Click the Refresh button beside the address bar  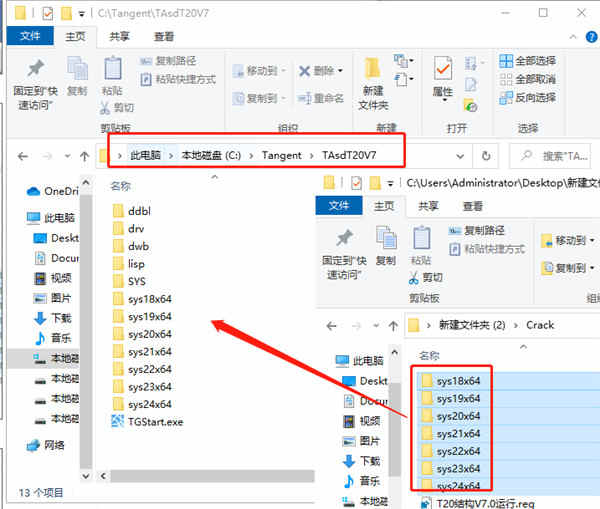(486, 156)
